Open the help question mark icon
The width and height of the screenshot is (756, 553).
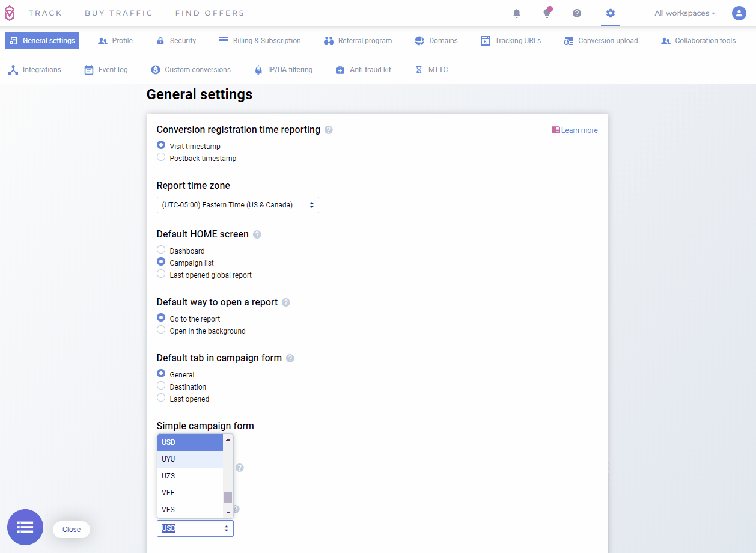tap(577, 13)
